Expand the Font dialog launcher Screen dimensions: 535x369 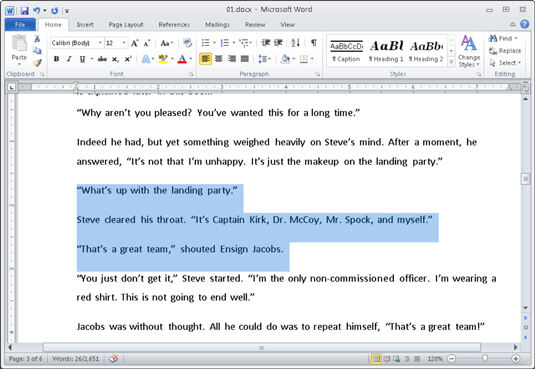[191, 74]
